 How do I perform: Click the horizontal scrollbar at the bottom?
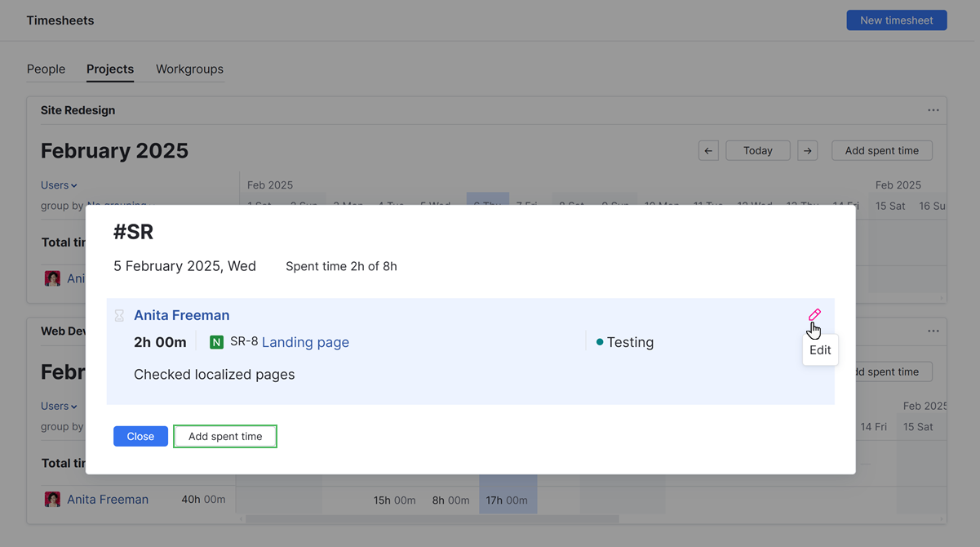pos(424,519)
